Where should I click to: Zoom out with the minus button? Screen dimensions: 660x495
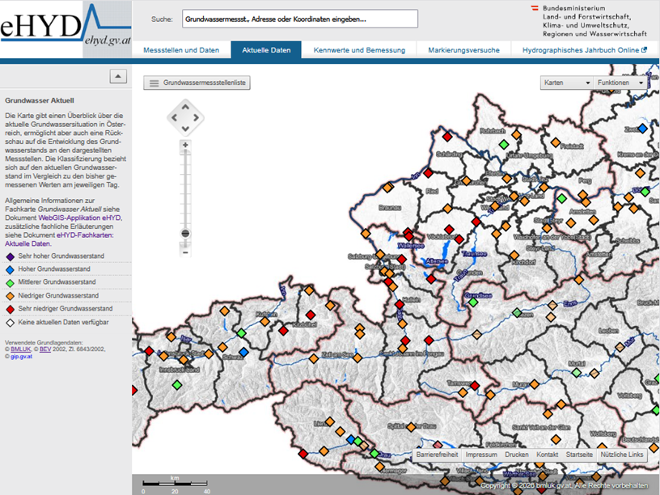185,252
